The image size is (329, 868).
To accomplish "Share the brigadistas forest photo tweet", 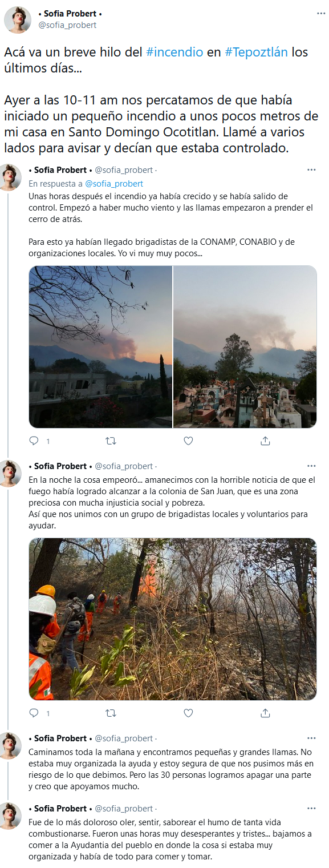I will (x=265, y=713).
